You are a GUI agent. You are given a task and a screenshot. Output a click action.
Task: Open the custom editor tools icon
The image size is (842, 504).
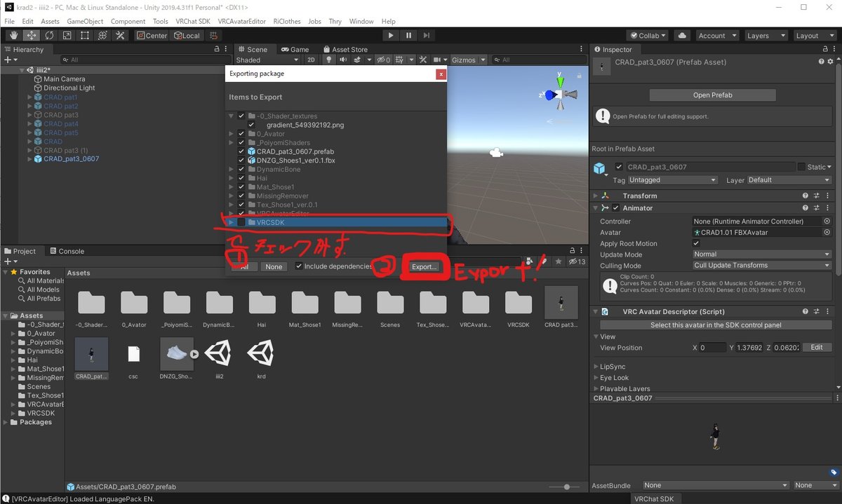coord(120,35)
